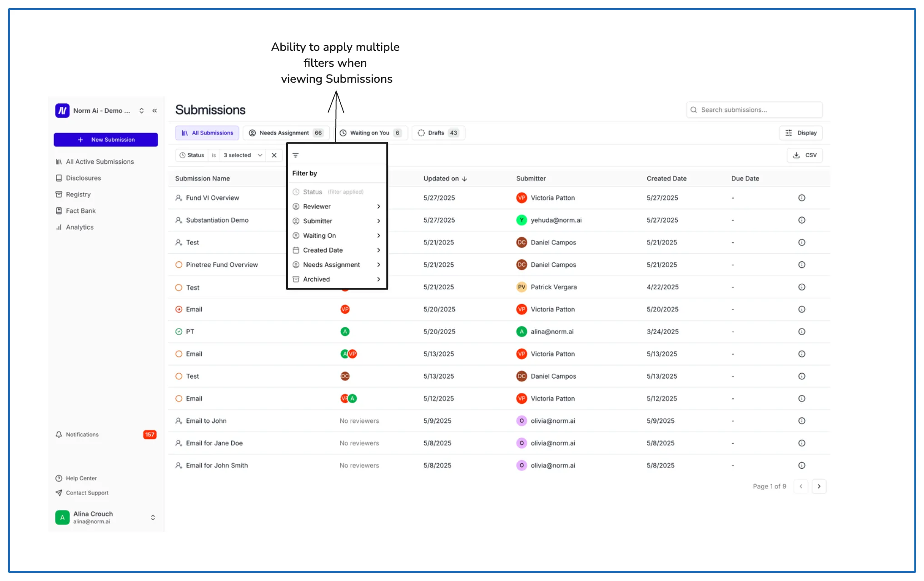Open the workspace switcher next to Norm Ai - Demo
Screen dimensions: 924x581
[141, 110]
